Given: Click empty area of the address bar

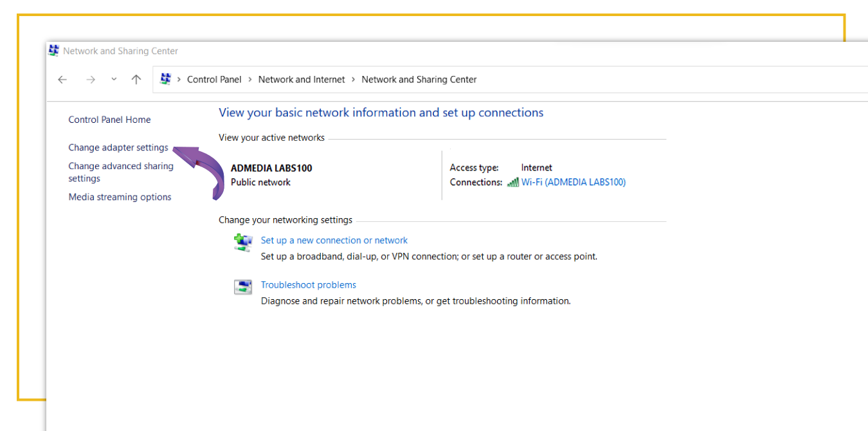Looking at the screenshot, I should (x=643, y=80).
